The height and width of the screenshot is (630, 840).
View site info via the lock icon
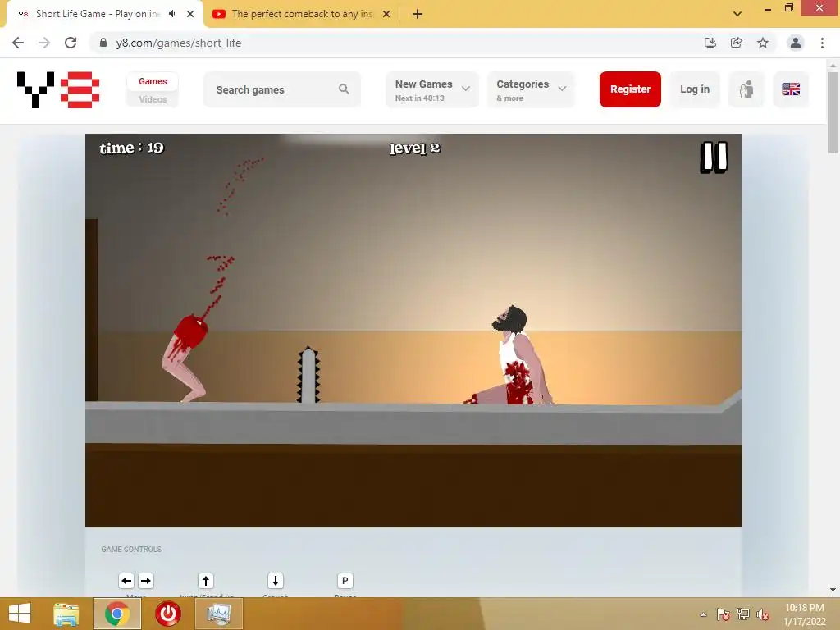[x=103, y=43]
